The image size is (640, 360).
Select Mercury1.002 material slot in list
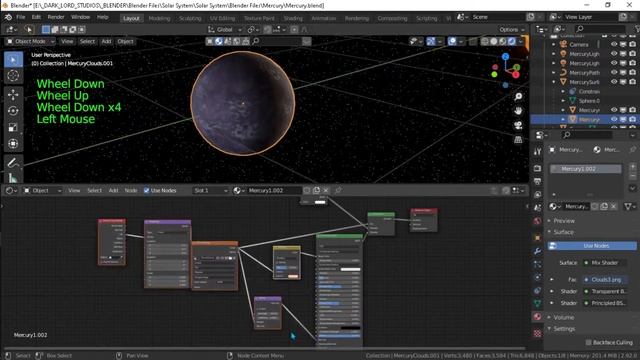point(585,169)
